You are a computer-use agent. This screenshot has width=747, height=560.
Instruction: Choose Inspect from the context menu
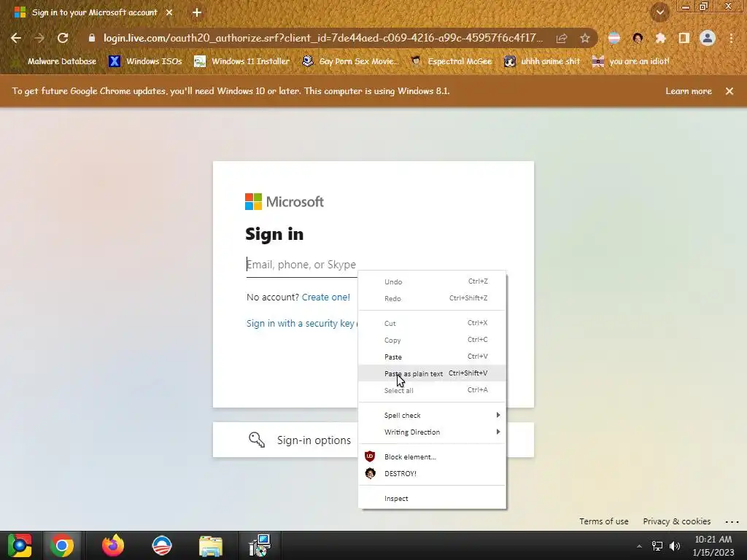click(432, 498)
